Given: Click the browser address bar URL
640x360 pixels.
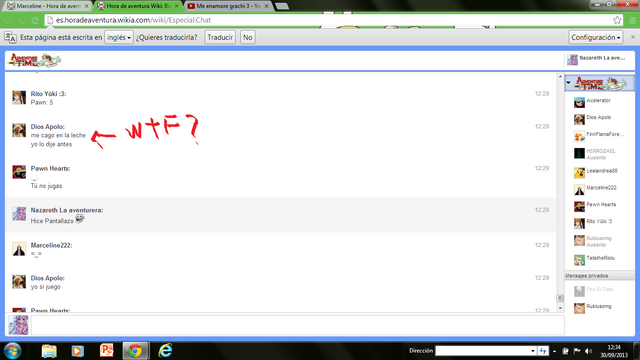Looking at the screenshot, I should 133,20.
